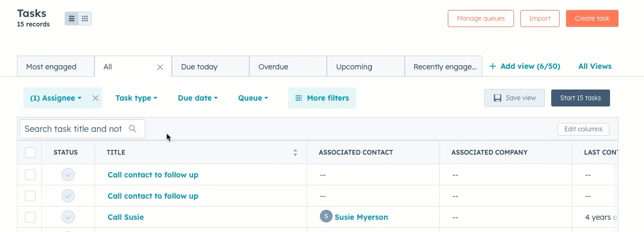Expand the Task type filter dropdown
Image resolution: width=644 pixels, height=232 pixels.
pyautogui.click(x=136, y=98)
